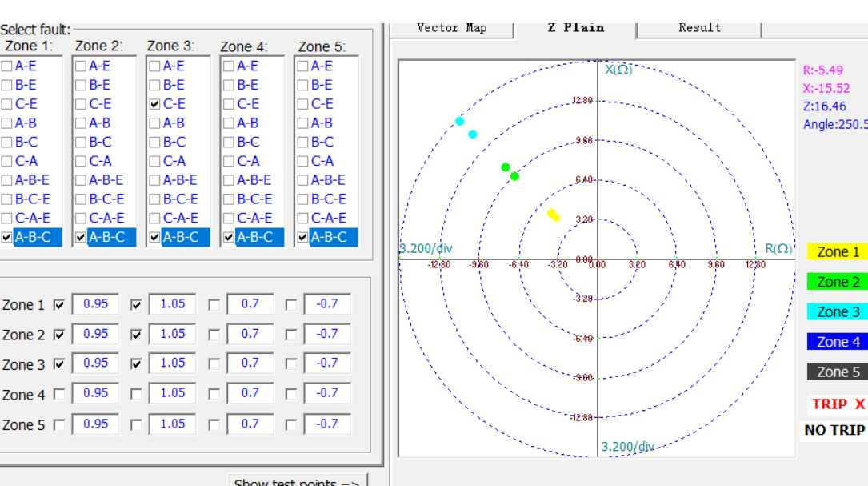Image resolution: width=868 pixels, height=486 pixels.
Task: Edit Zone 3 0.7 value field
Action: (250, 363)
